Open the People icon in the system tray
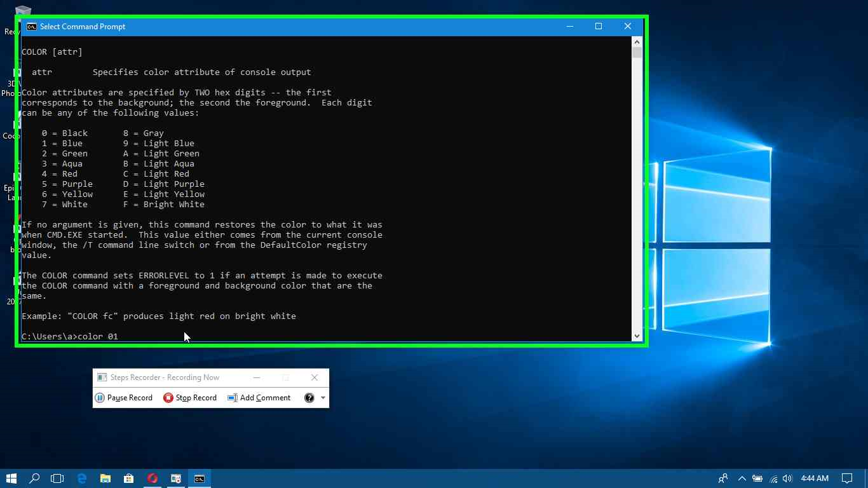The width and height of the screenshot is (868, 488). pos(723,478)
